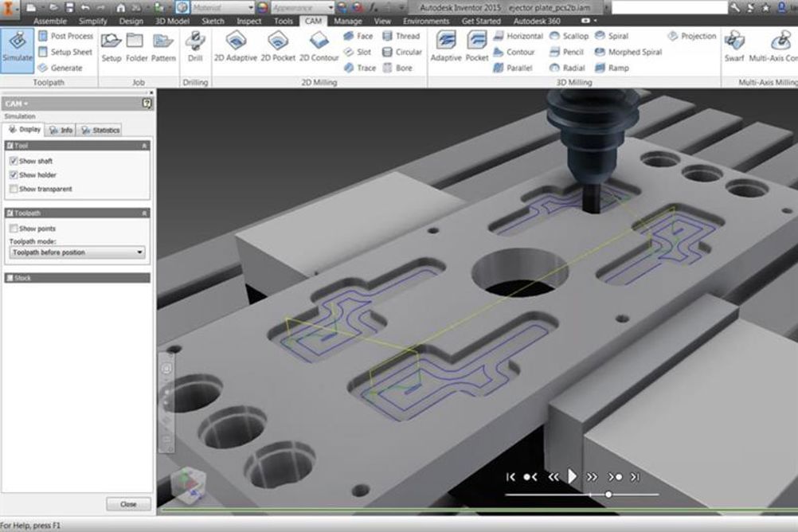Open Post Process tool
The height and width of the screenshot is (532, 798).
[x=65, y=36]
